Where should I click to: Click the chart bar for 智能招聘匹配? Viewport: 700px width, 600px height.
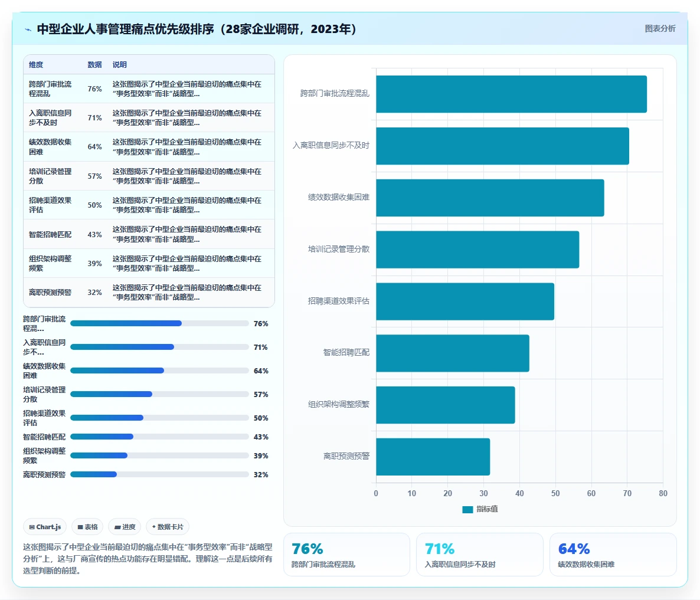[453, 353]
